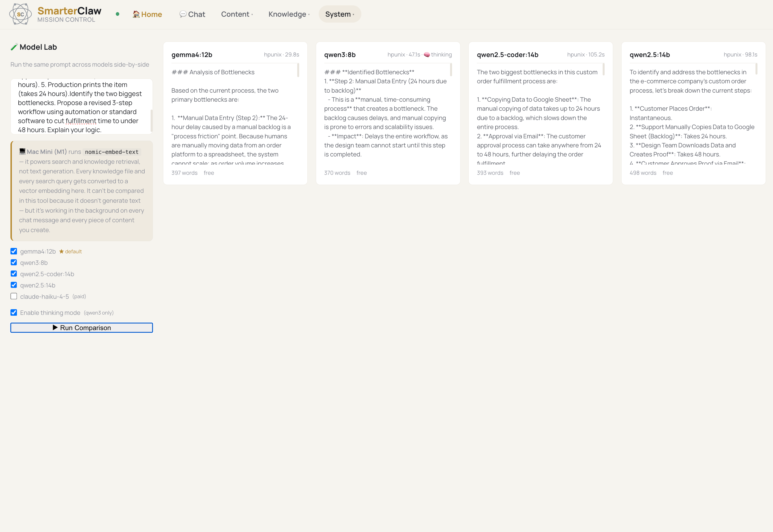Image resolution: width=773 pixels, height=532 pixels.
Task: Select the qwen3:8b result card title
Action: [x=340, y=55]
